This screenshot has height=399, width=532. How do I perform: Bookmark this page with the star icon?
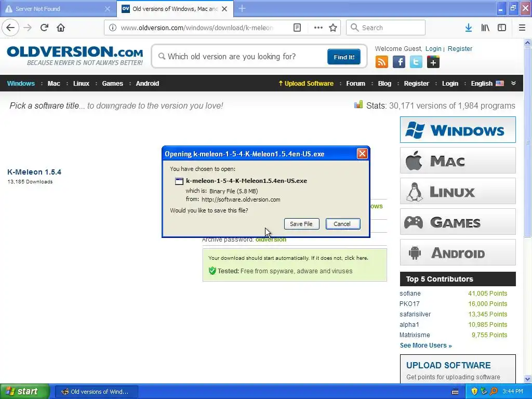(x=333, y=28)
